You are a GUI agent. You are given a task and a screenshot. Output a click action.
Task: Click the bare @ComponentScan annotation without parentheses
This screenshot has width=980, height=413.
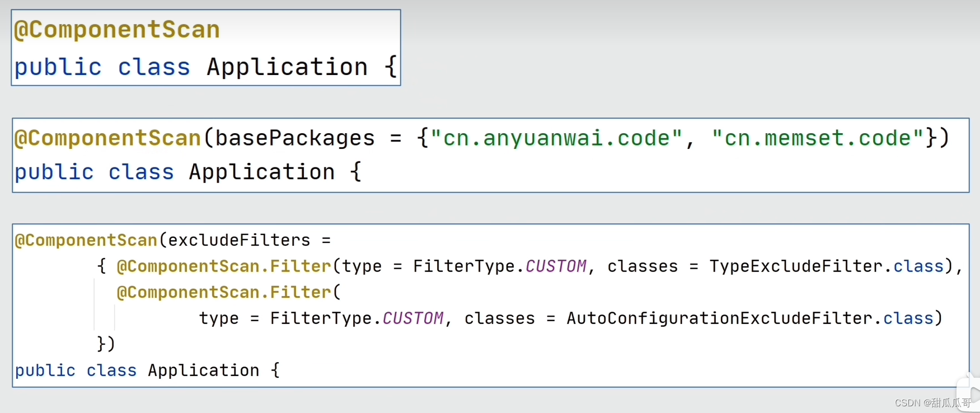point(117,30)
